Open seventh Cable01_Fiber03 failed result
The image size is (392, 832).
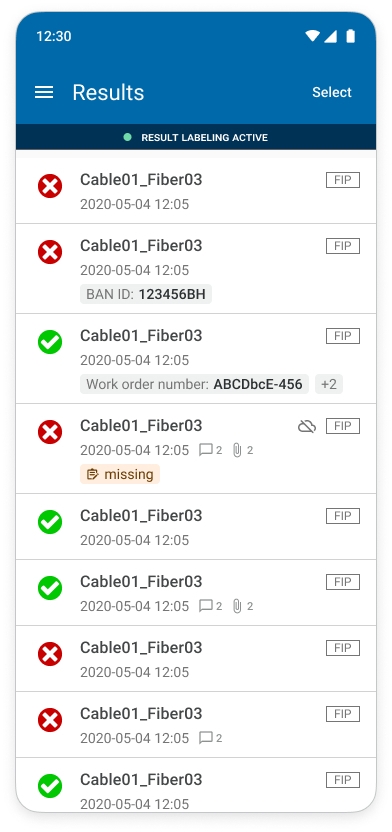click(196, 658)
